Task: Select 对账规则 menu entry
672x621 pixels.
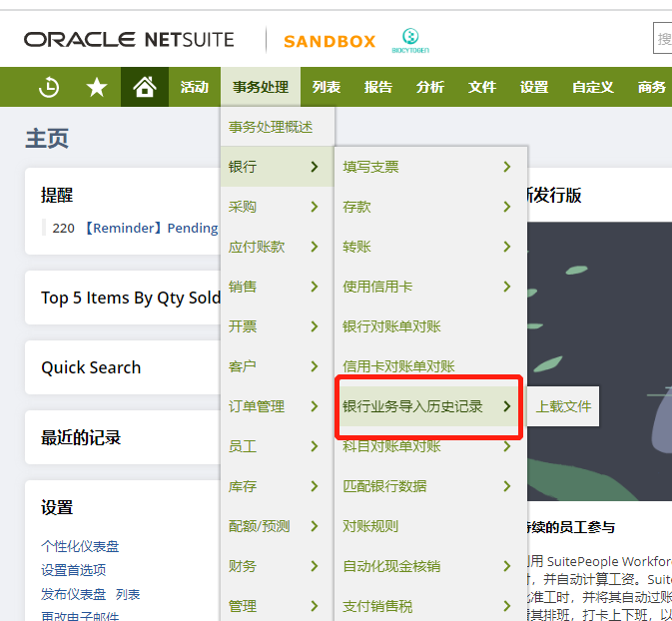Action: (x=430, y=526)
